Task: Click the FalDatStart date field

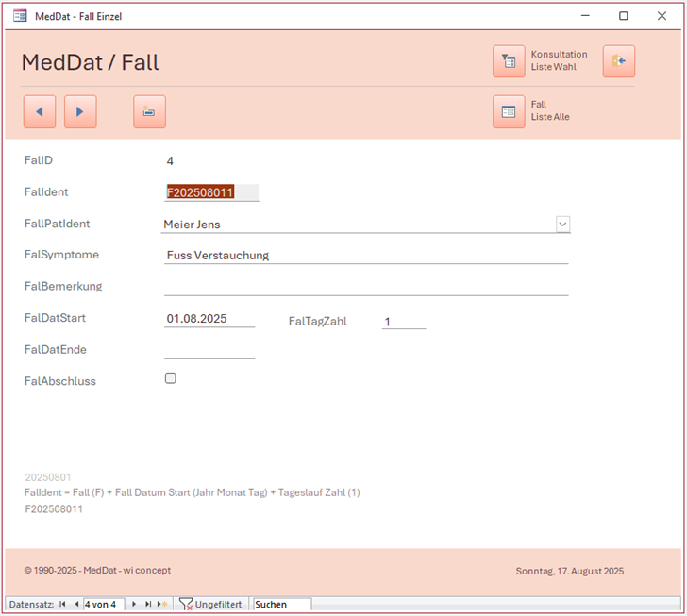Action: (x=209, y=319)
